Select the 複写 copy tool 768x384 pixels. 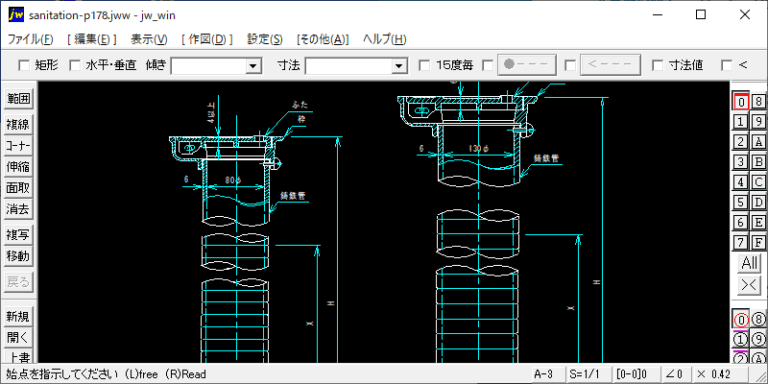coord(18,235)
